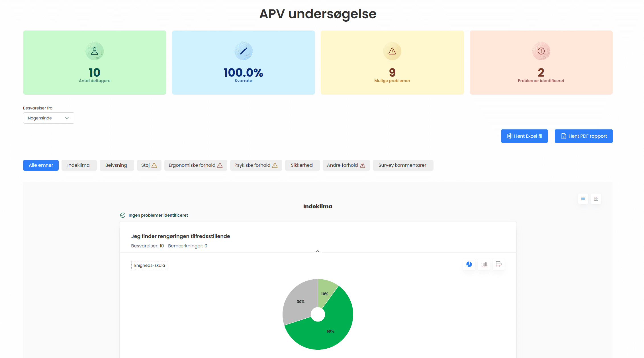Viewport: 644px width, 358px height.
Task: Select the Indeklima tab
Action: (x=79, y=165)
